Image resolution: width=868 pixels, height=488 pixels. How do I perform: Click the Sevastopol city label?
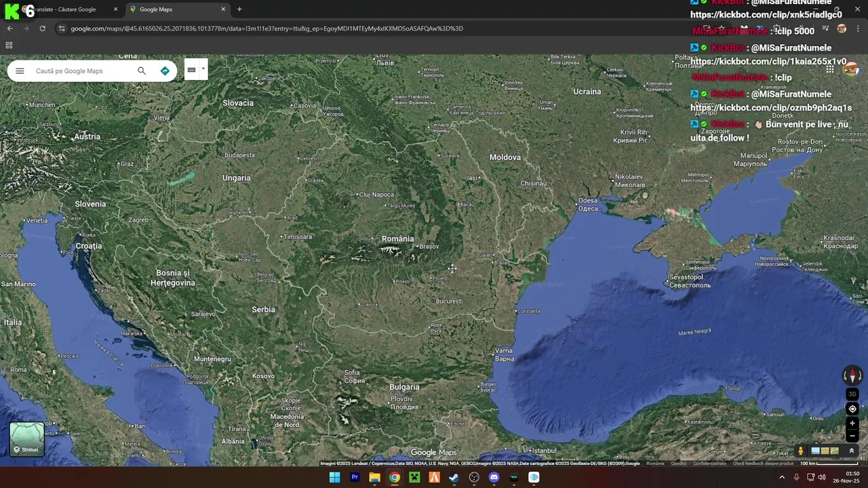point(690,281)
